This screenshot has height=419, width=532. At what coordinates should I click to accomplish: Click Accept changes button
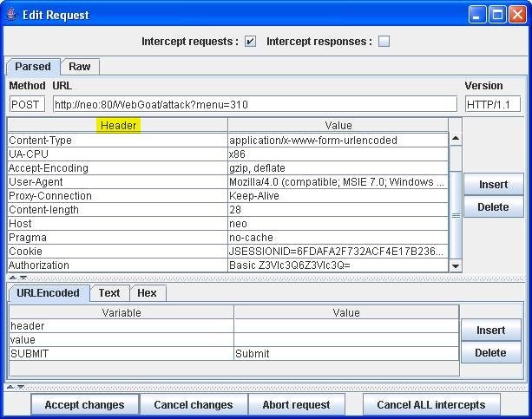click(85, 405)
